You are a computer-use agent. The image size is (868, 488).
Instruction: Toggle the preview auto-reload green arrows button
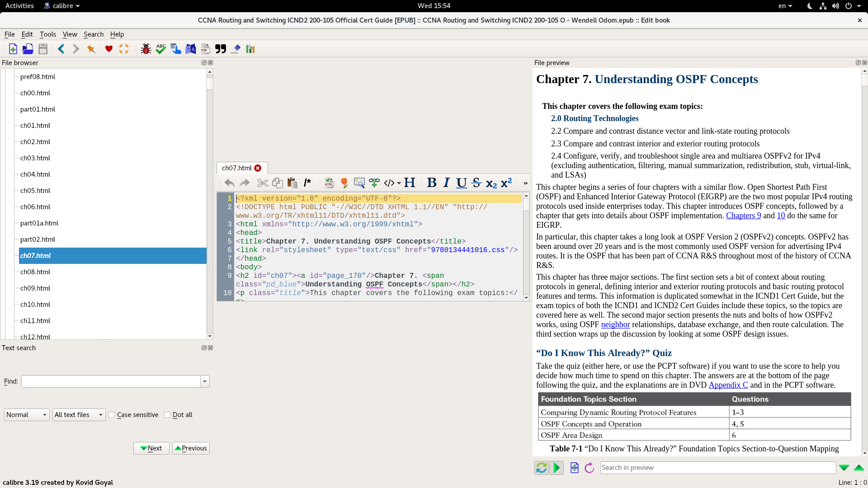pos(541,468)
